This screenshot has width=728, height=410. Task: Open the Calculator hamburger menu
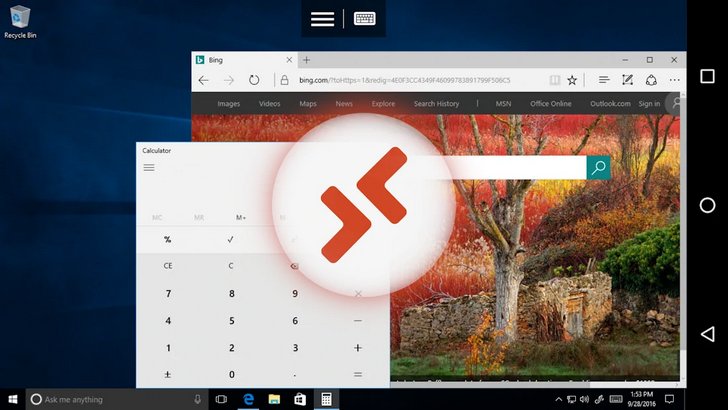pos(149,168)
